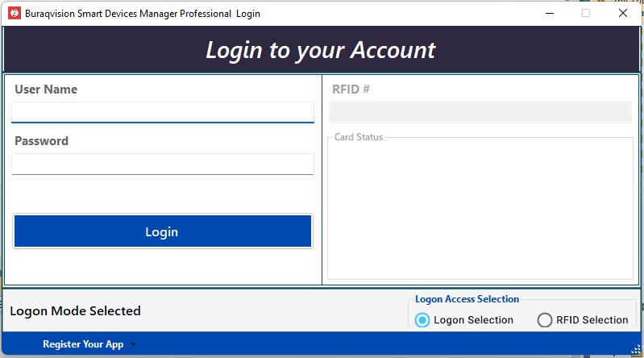Choose the RFID Selection radio button

545,320
